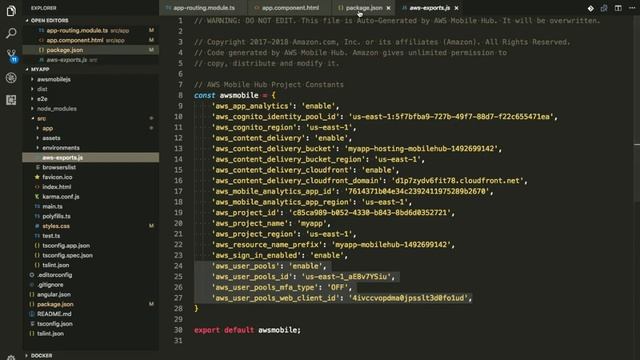Open test.ts file

91,236
